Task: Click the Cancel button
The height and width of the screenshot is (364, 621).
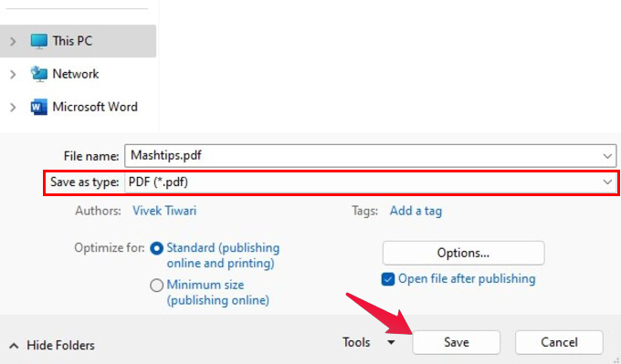Action: coord(559,342)
